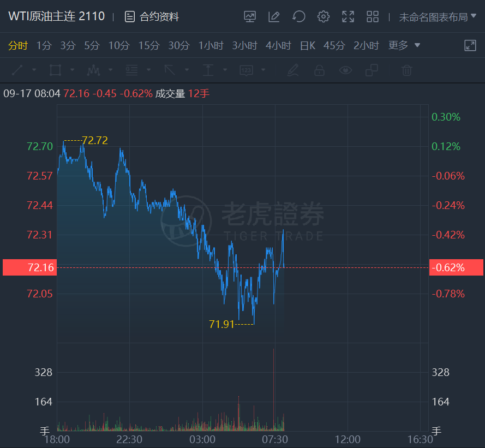Click the pop-out chart icon

tap(470, 46)
